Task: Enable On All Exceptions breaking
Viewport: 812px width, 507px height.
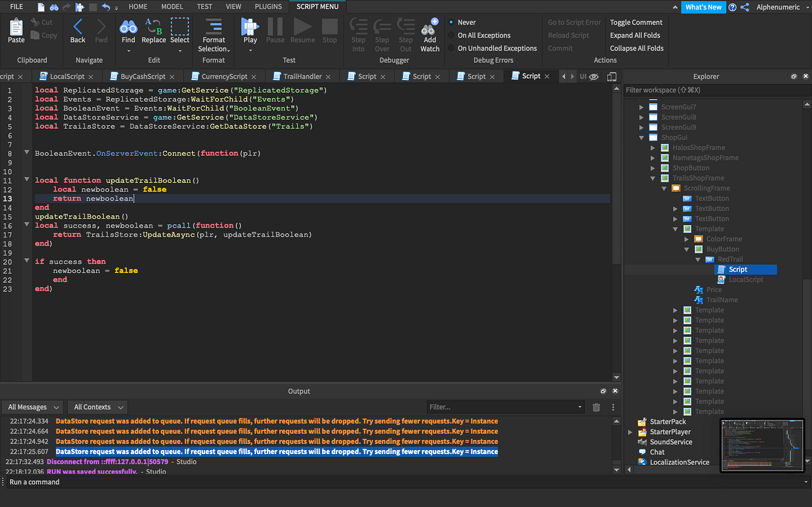Action: click(484, 35)
